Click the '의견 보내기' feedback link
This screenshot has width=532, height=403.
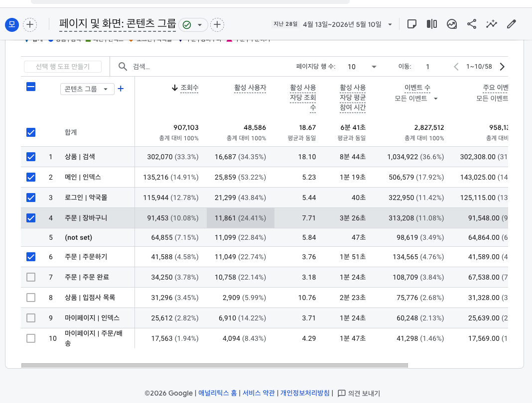click(359, 393)
